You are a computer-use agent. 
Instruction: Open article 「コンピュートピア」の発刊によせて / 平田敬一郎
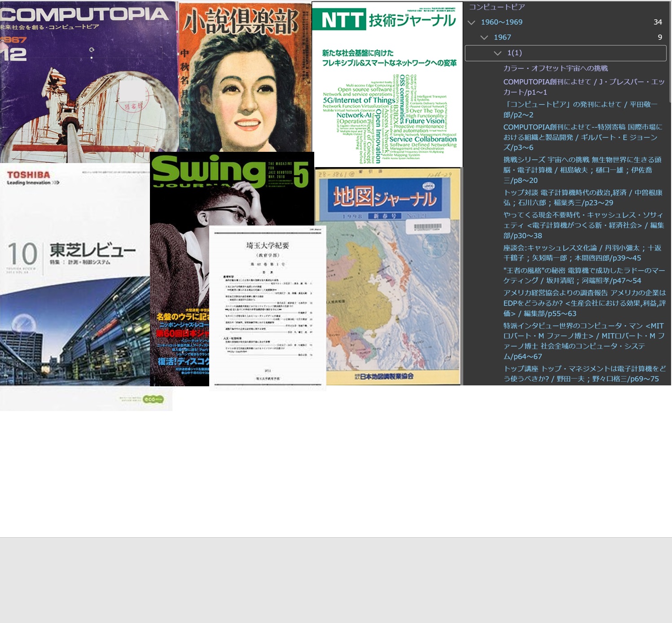580,110
